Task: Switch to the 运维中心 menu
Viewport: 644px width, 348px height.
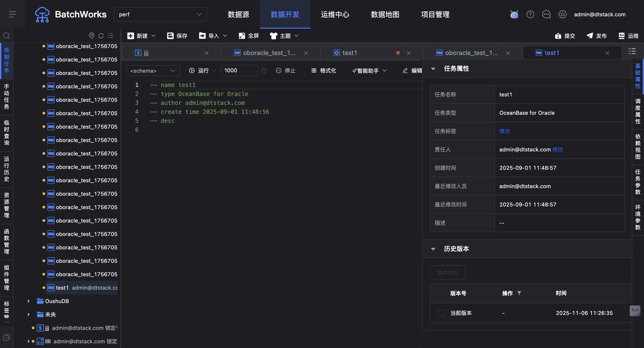Action: (335, 15)
